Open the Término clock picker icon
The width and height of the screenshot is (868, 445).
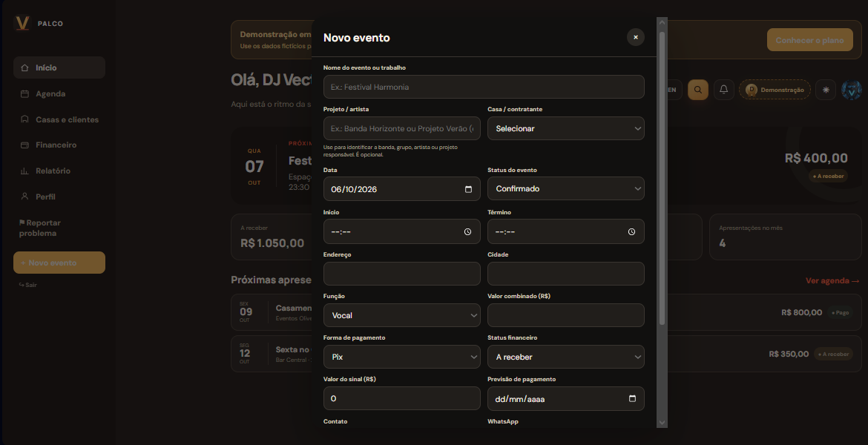click(x=631, y=232)
